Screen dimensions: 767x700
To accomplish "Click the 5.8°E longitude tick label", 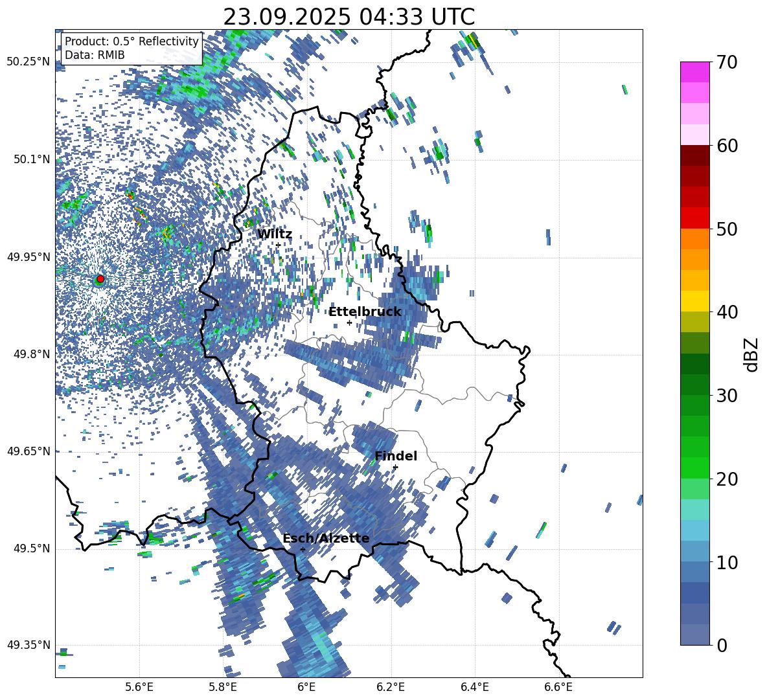I will click(223, 687).
